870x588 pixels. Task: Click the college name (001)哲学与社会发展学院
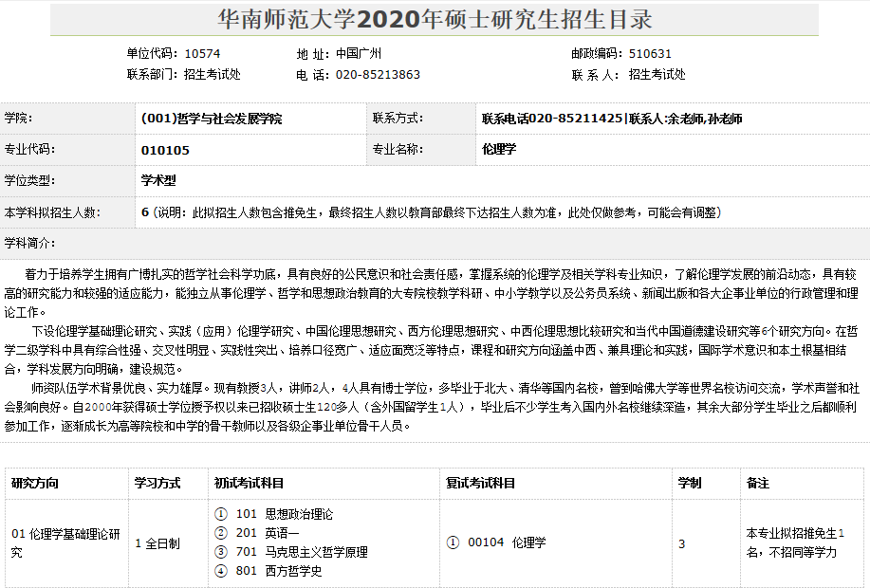point(212,119)
